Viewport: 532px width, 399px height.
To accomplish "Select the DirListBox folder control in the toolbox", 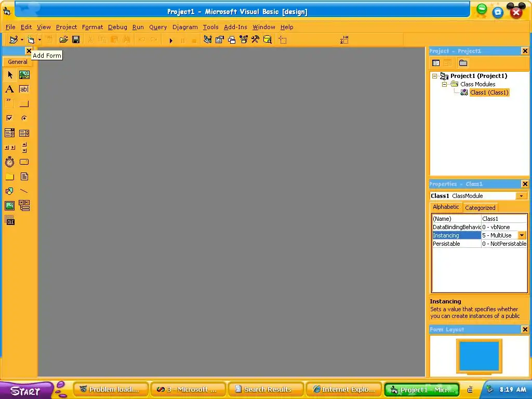I will pyautogui.click(x=10, y=177).
